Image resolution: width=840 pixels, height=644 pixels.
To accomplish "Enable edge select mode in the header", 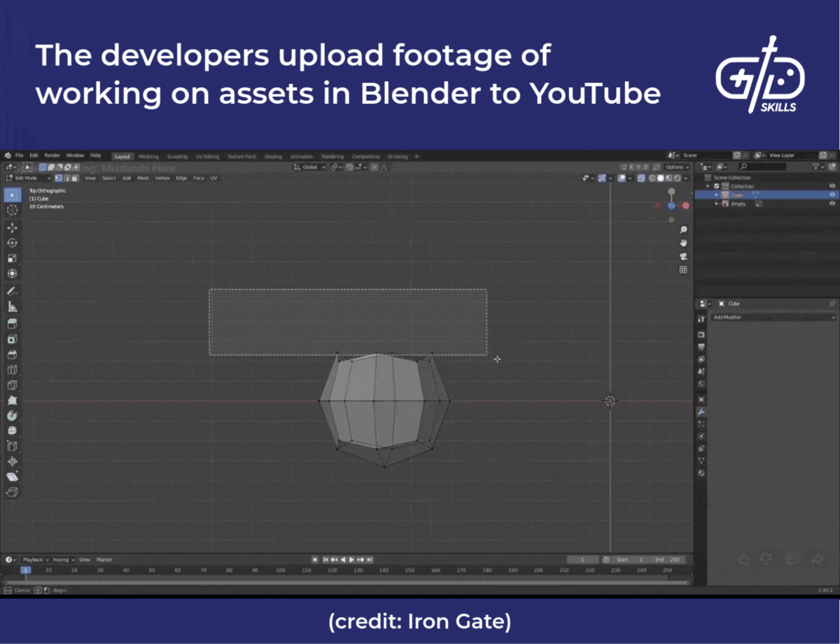I will click(68, 178).
